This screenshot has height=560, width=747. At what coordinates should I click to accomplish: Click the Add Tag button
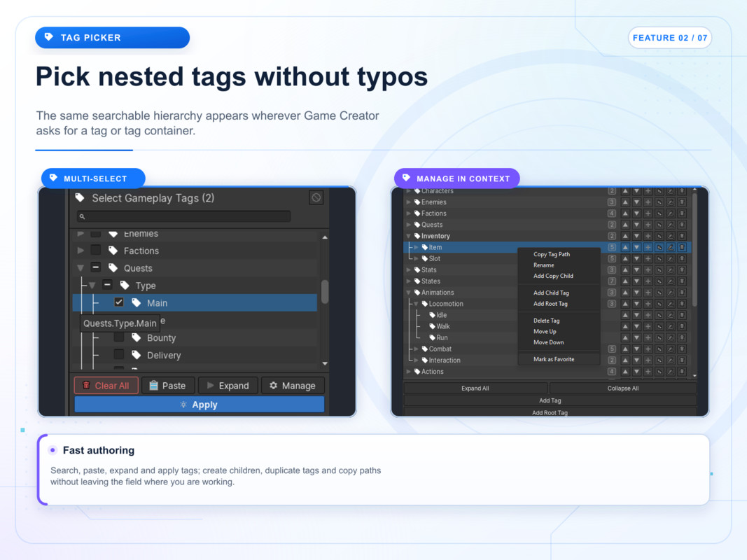tap(550, 401)
